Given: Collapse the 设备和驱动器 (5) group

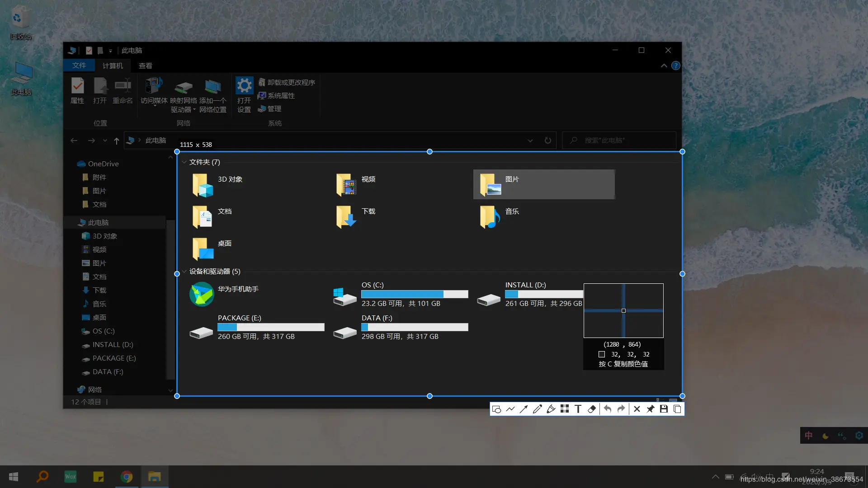Looking at the screenshot, I should coord(184,272).
